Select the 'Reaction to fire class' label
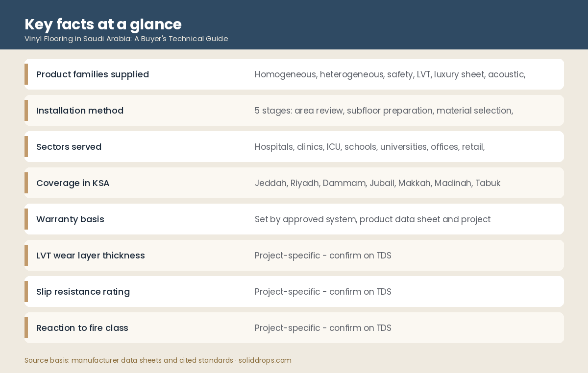 click(82, 328)
